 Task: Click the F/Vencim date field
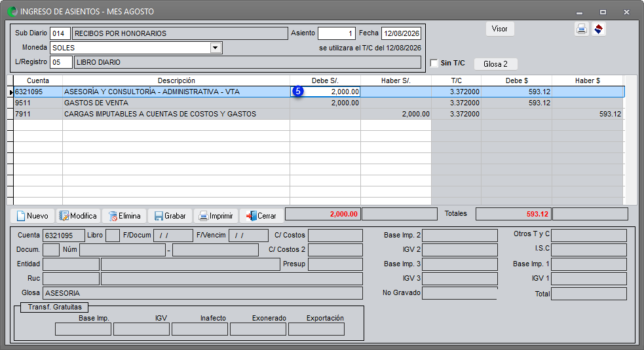(x=248, y=236)
